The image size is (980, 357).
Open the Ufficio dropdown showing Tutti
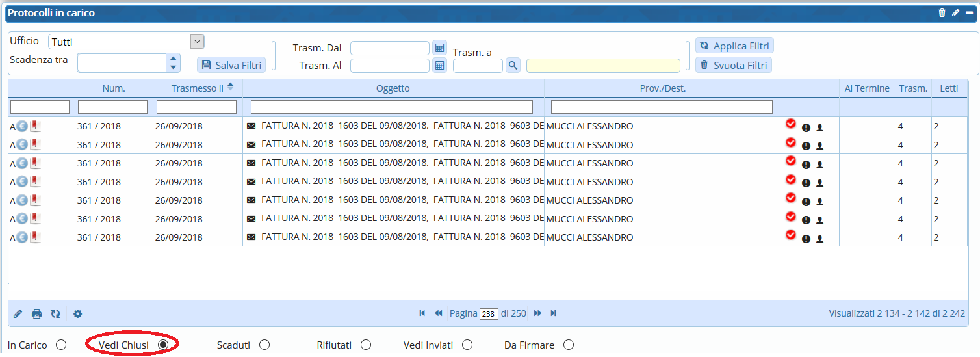pos(197,42)
